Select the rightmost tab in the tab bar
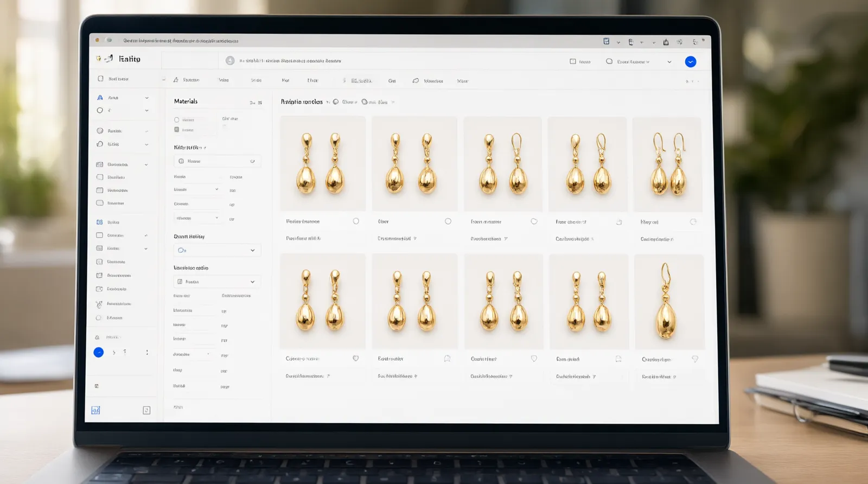 click(x=463, y=81)
